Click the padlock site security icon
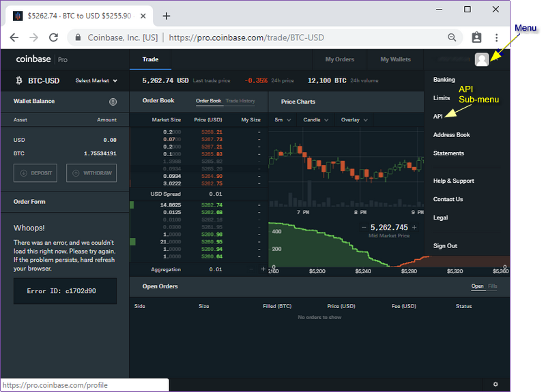Screen dimensions: 546x392 (78, 37)
